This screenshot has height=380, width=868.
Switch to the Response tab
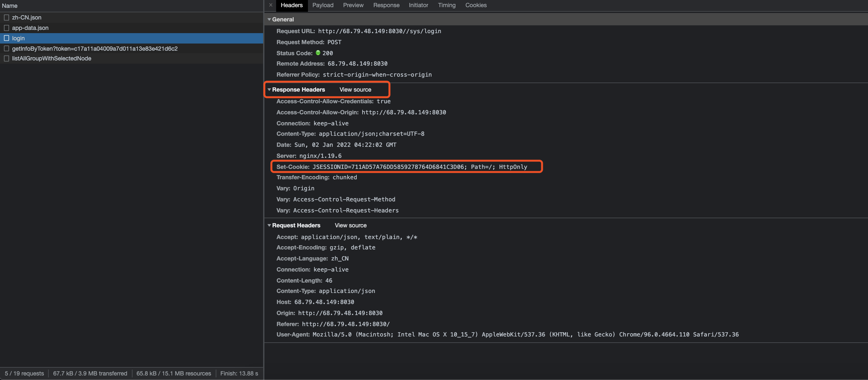pyautogui.click(x=386, y=5)
